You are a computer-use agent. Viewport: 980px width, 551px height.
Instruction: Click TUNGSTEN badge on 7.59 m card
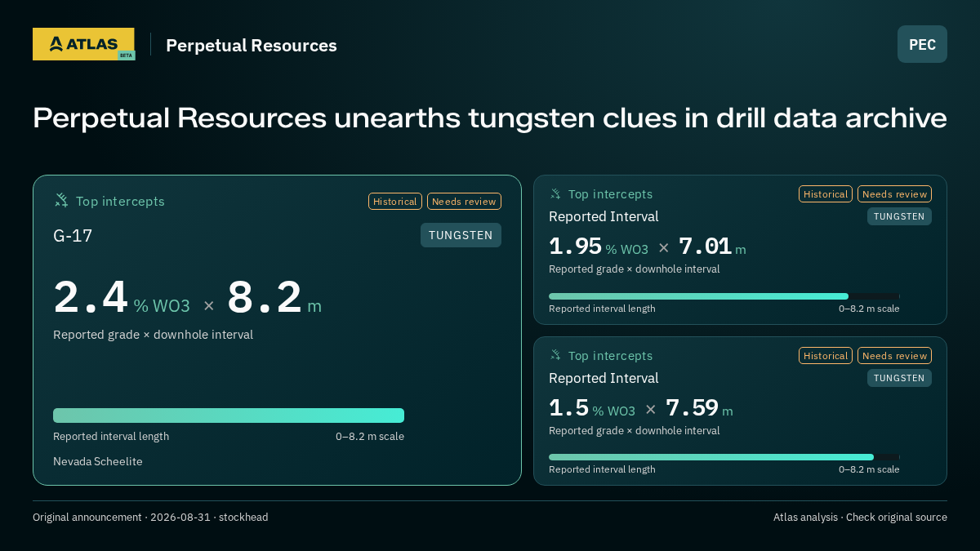click(x=899, y=378)
